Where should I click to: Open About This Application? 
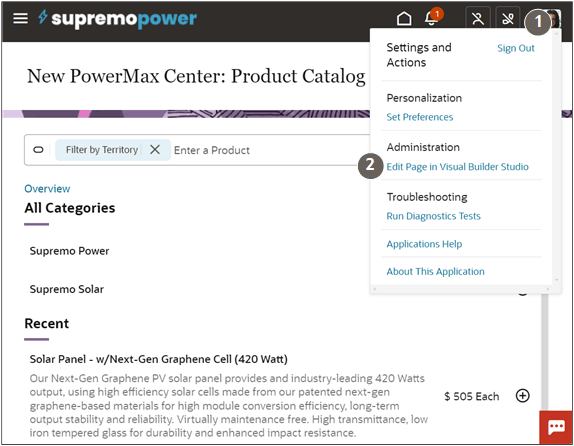[435, 271]
